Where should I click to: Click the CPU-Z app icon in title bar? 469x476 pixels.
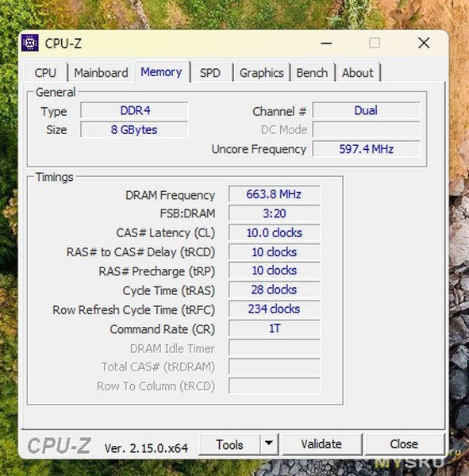click(30, 43)
